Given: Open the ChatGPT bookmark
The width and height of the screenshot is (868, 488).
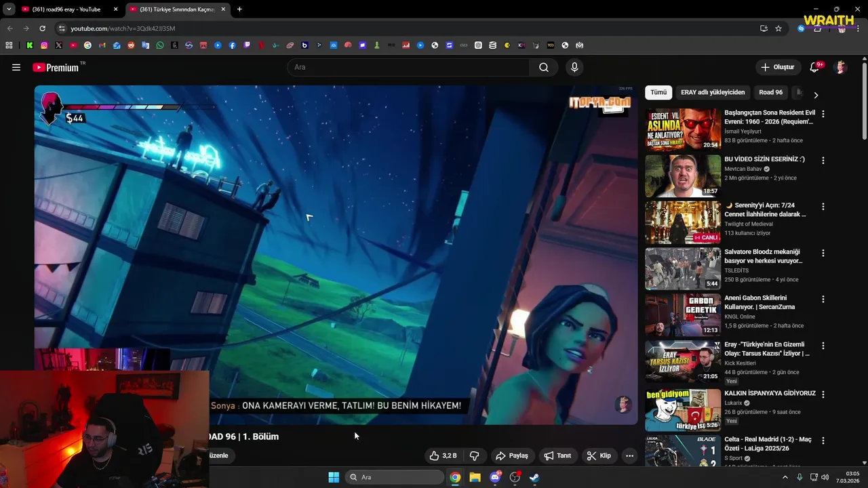Looking at the screenshot, I should point(478,45).
